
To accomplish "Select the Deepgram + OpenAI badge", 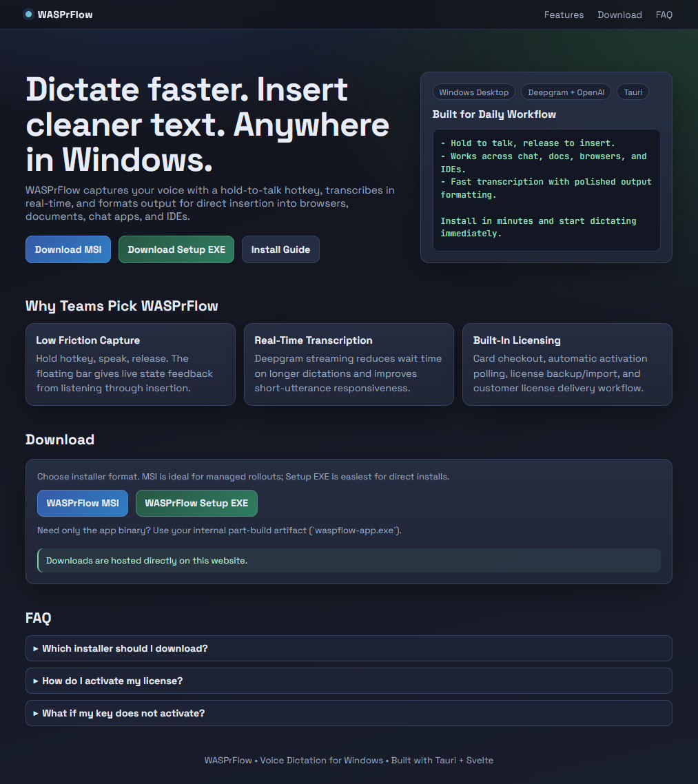I will [566, 92].
